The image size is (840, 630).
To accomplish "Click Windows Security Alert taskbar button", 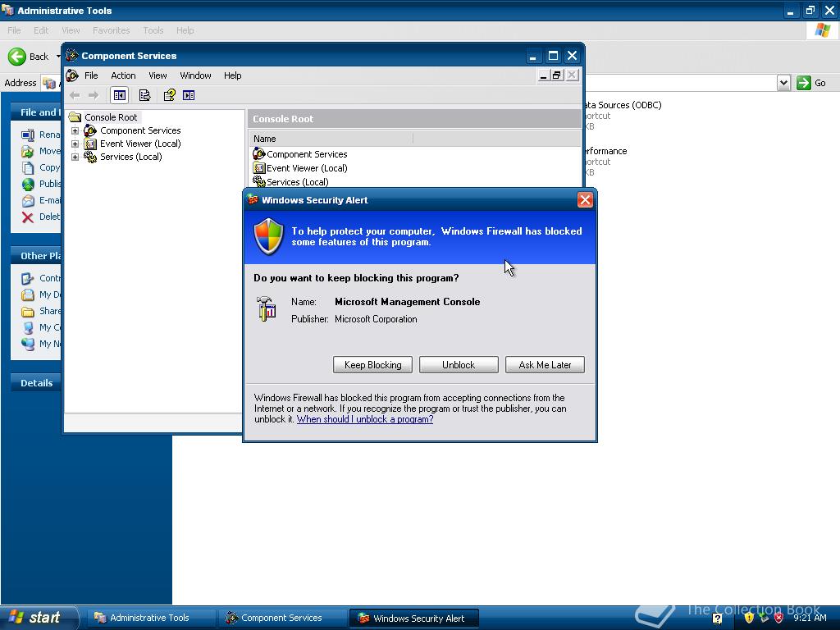I will click(413, 618).
